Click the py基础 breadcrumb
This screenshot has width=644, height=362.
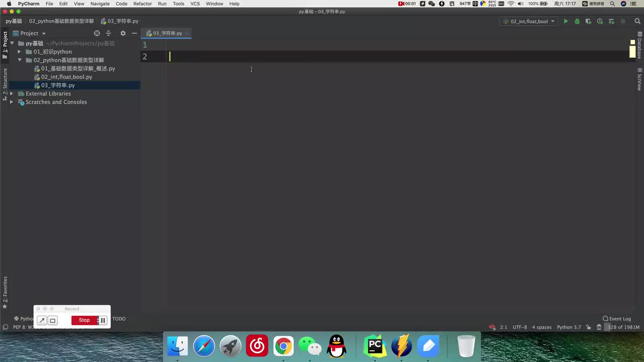[x=14, y=22]
